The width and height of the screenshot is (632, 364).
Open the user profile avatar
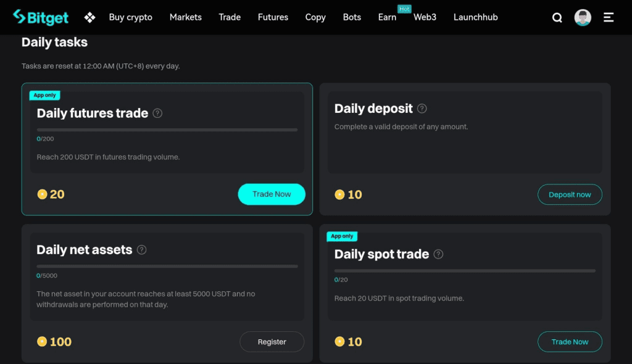(x=583, y=17)
